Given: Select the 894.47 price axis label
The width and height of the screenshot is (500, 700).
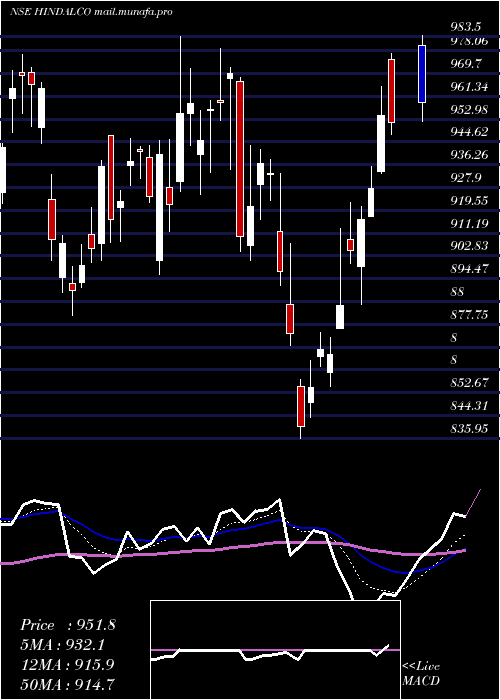Looking at the screenshot, I should 469,269.
